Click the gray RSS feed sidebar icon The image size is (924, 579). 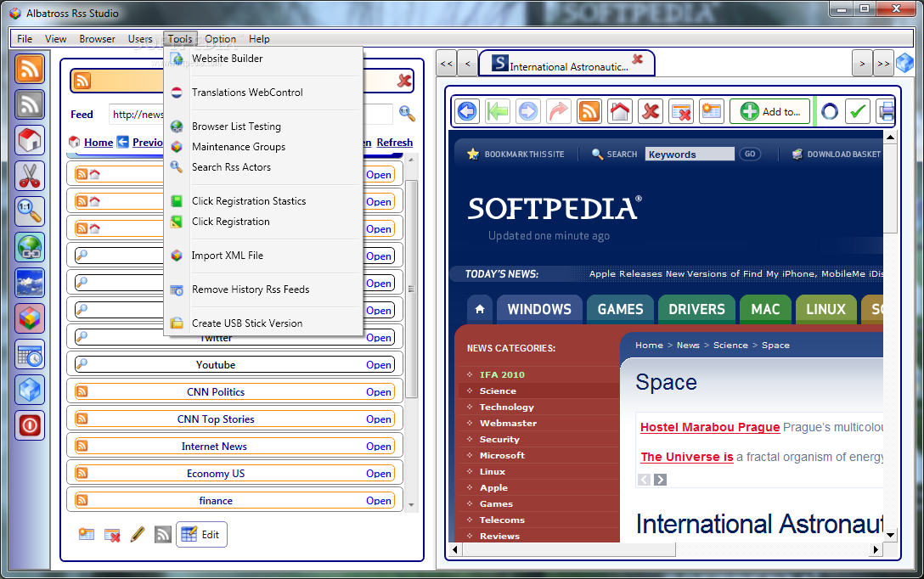[x=30, y=104]
